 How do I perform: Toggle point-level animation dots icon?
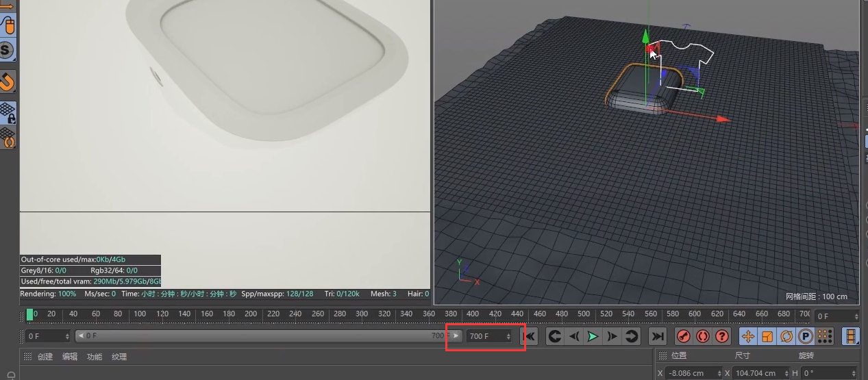pos(824,336)
